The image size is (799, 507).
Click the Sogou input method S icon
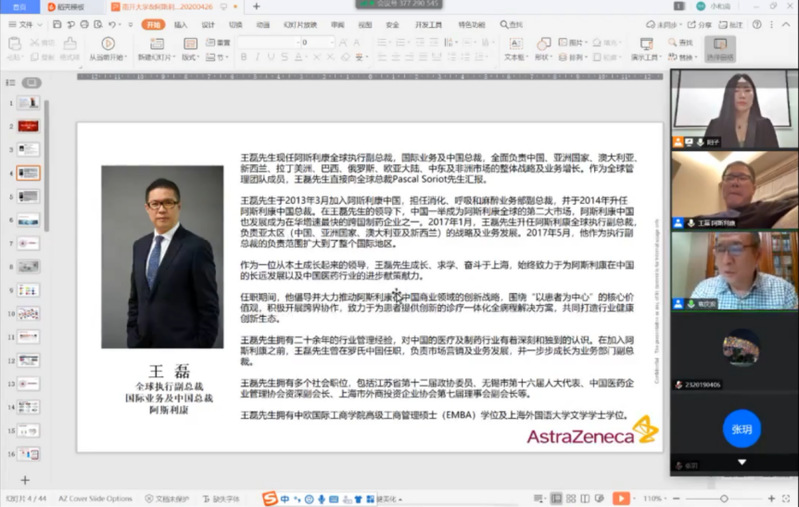click(x=270, y=498)
